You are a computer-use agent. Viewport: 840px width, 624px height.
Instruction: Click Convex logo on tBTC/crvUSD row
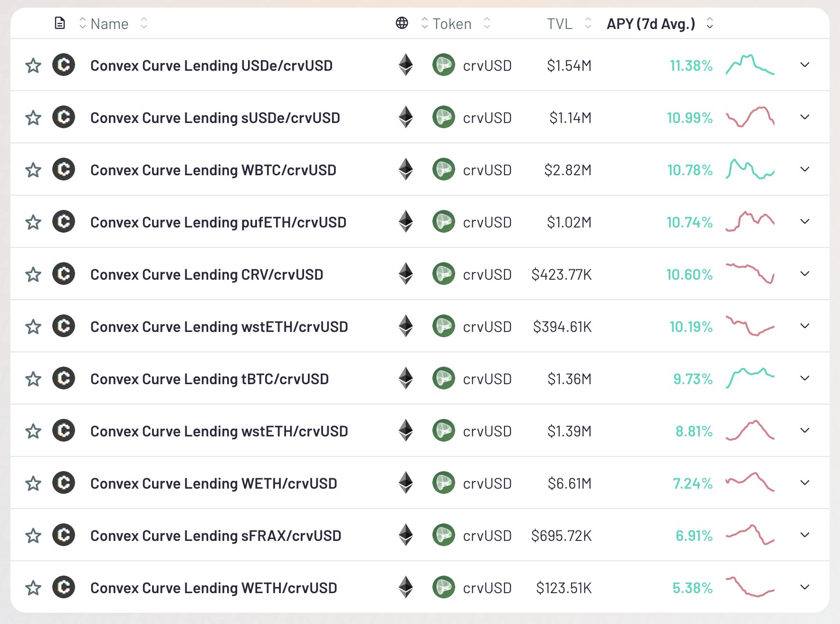pyautogui.click(x=64, y=378)
